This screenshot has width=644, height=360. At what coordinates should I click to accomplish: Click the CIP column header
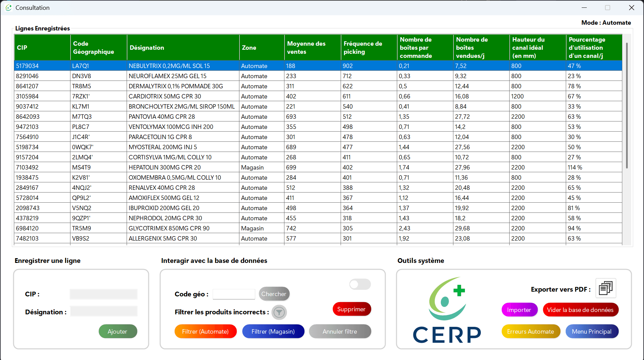pyautogui.click(x=42, y=47)
